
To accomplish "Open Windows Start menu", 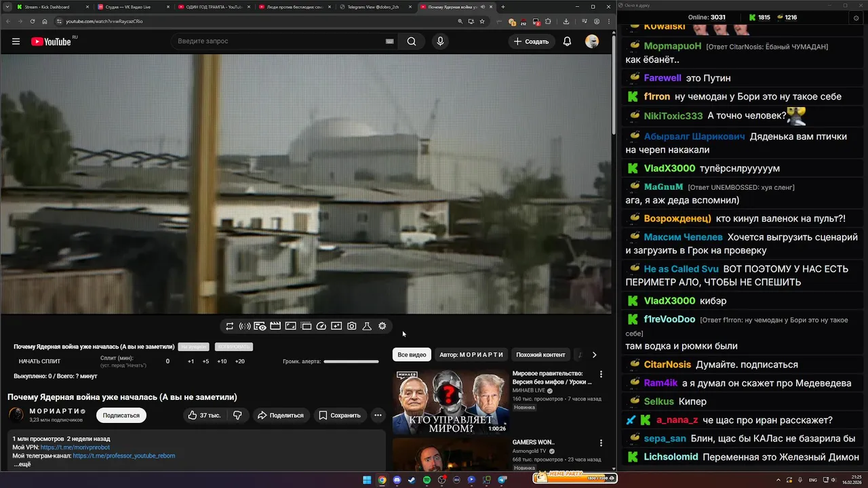I will pyautogui.click(x=367, y=480).
